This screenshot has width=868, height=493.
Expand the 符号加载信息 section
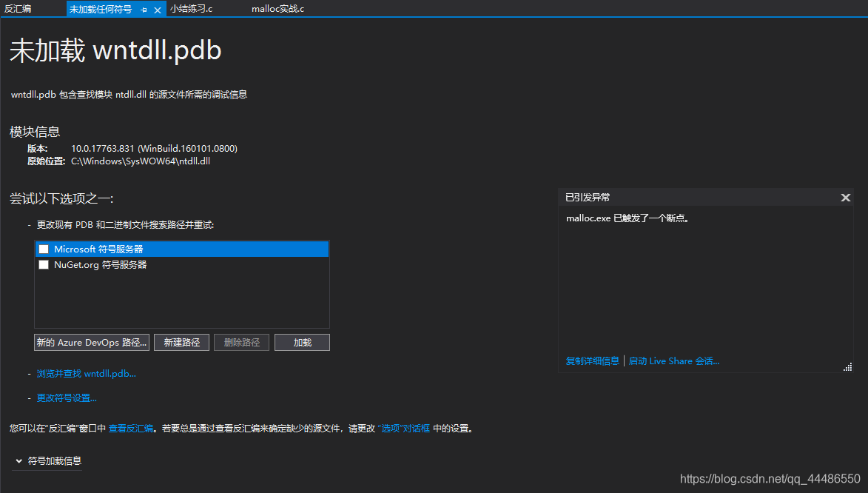pos(48,461)
